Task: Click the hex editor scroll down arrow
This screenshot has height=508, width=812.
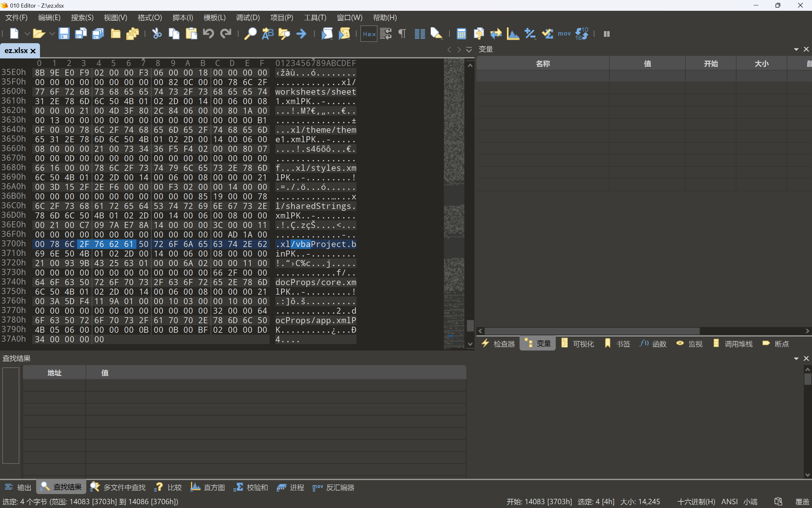Action: pyautogui.click(x=470, y=344)
